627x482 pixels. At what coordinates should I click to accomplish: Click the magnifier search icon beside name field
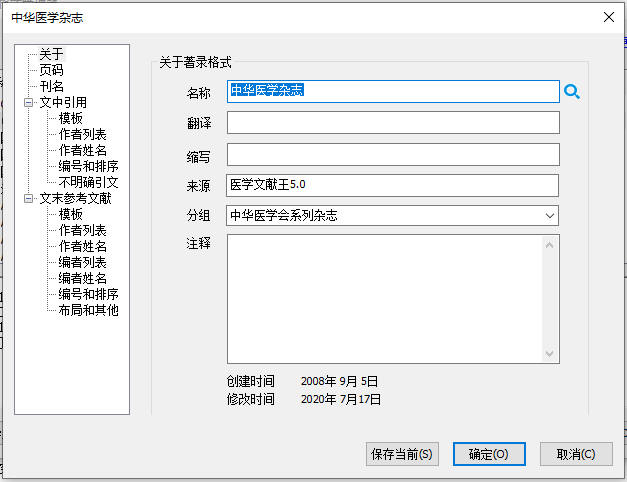coord(572,92)
